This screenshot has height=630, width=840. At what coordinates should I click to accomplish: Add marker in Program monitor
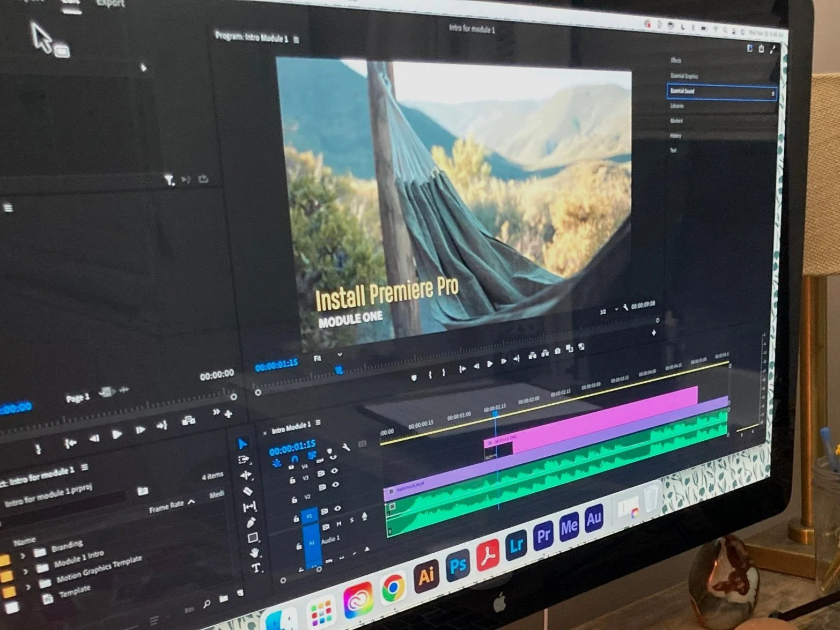[414, 377]
